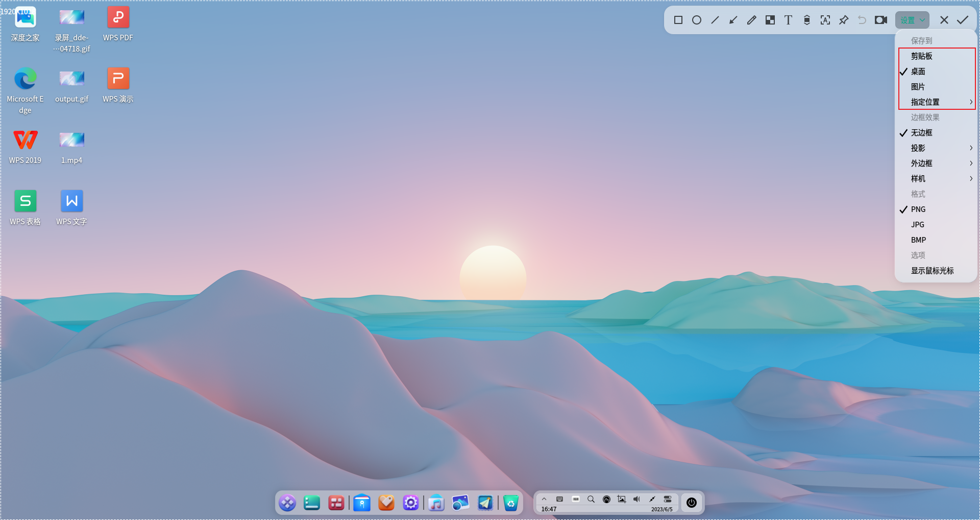980x520 pixels.
Task: Open the 设置 settings dropdown
Action: [x=912, y=20]
